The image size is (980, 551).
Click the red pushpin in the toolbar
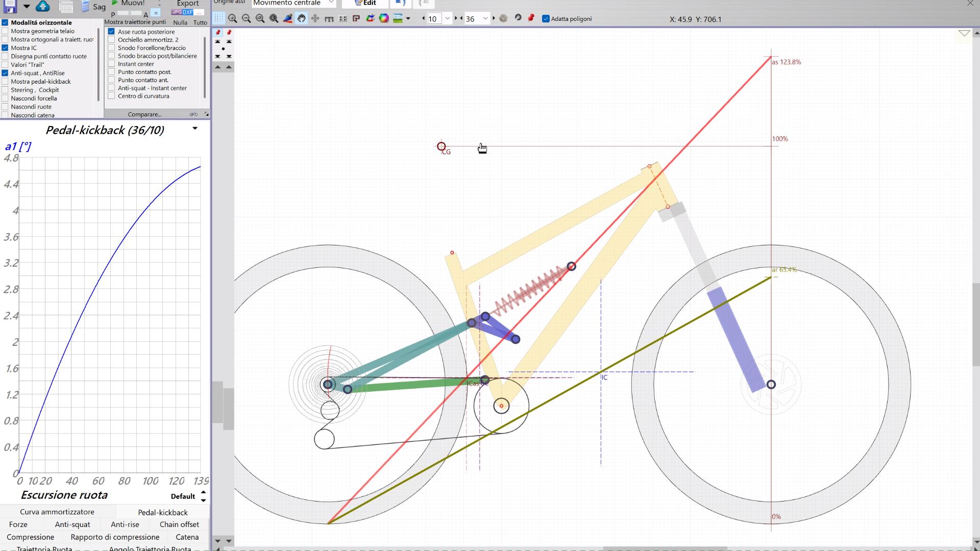click(x=531, y=18)
